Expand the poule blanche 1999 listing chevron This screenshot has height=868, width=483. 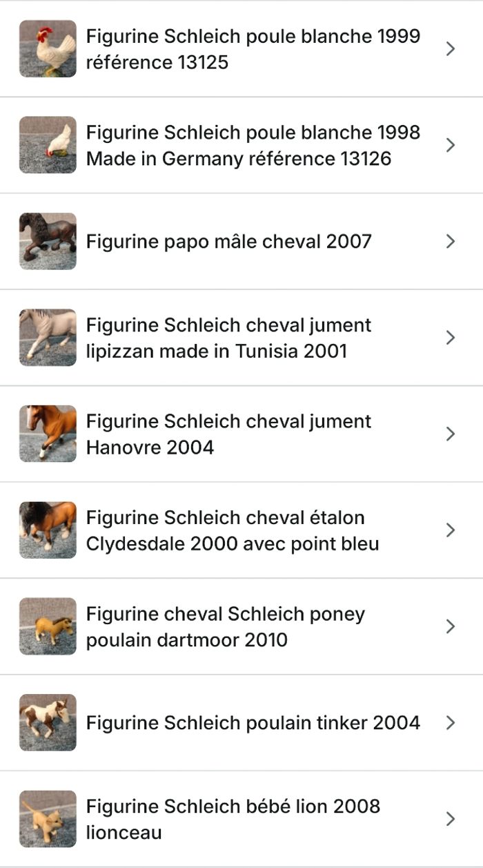pos(451,48)
